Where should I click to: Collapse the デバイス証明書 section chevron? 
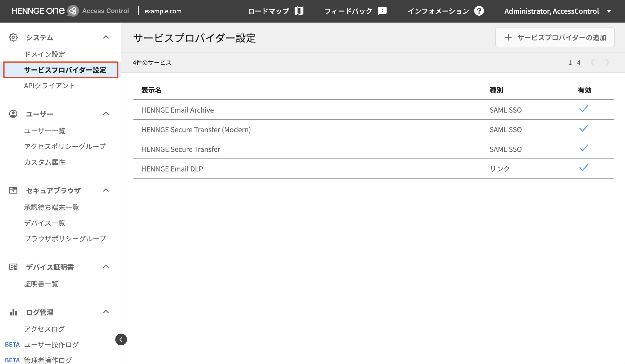click(106, 267)
